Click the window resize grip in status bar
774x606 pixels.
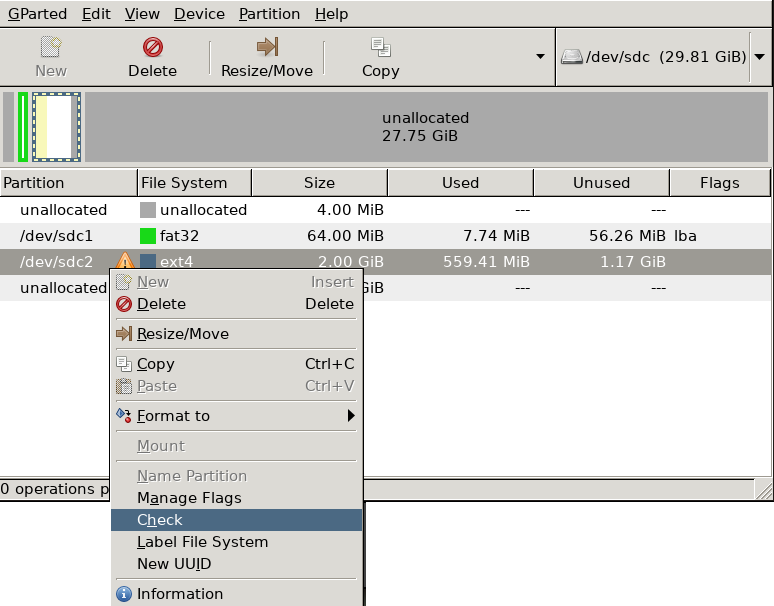point(763,491)
